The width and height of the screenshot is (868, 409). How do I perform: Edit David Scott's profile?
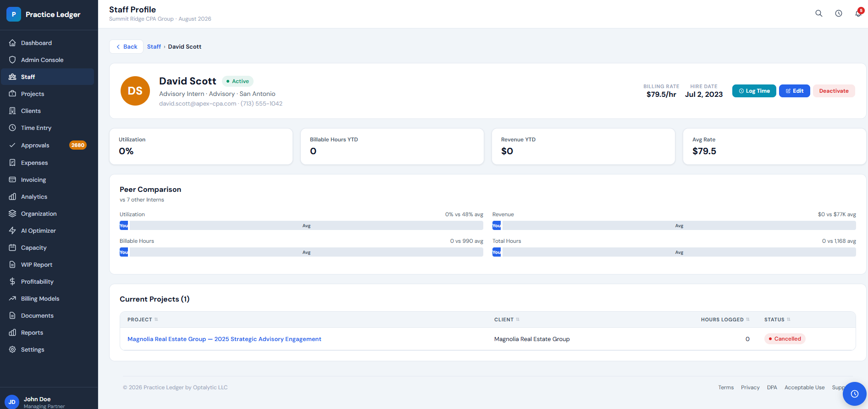point(794,91)
